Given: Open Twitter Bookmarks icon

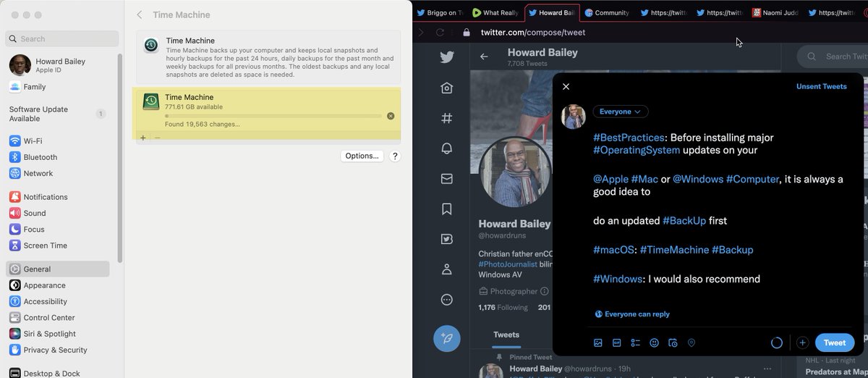Looking at the screenshot, I should [x=447, y=209].
